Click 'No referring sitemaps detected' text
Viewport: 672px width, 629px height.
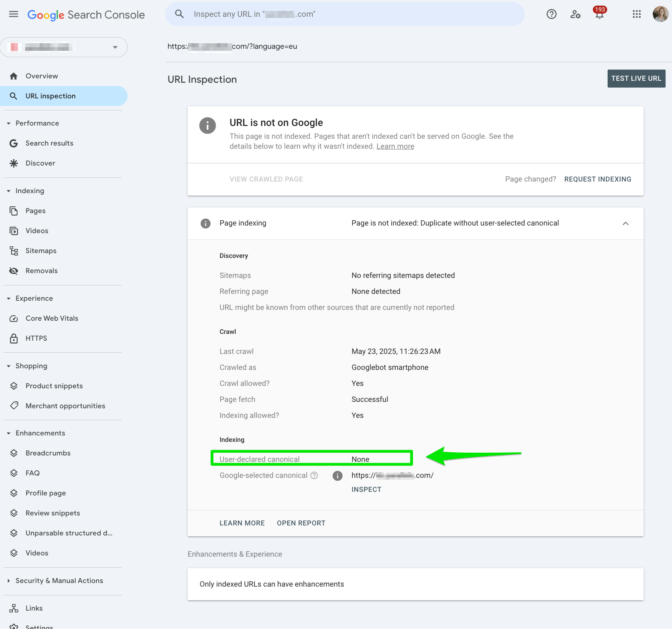[403, 276]
